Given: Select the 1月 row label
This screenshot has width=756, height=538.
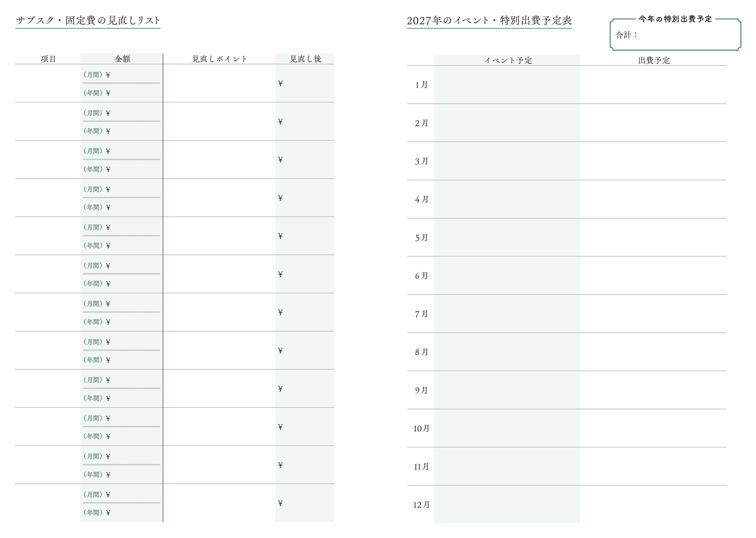Looking at the screenshot, I should [421, 85].
